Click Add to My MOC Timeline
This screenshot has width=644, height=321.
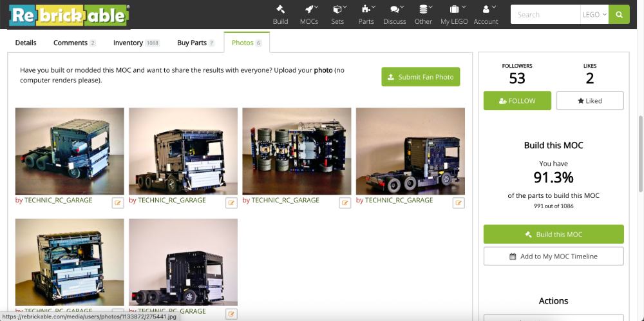point(553,256)
